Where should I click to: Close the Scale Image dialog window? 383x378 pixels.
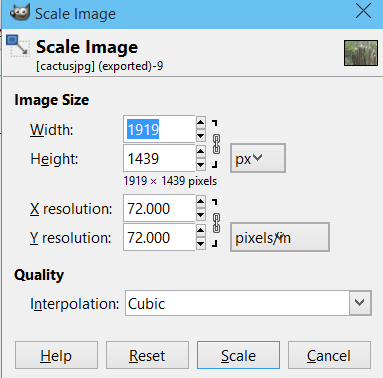363,11
